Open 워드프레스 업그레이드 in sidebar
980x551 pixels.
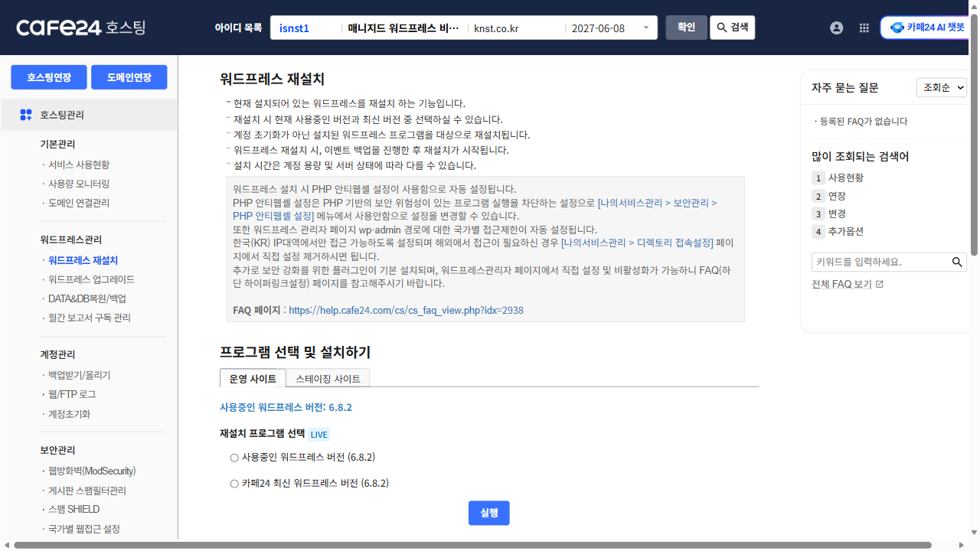[x=91, y=279]
